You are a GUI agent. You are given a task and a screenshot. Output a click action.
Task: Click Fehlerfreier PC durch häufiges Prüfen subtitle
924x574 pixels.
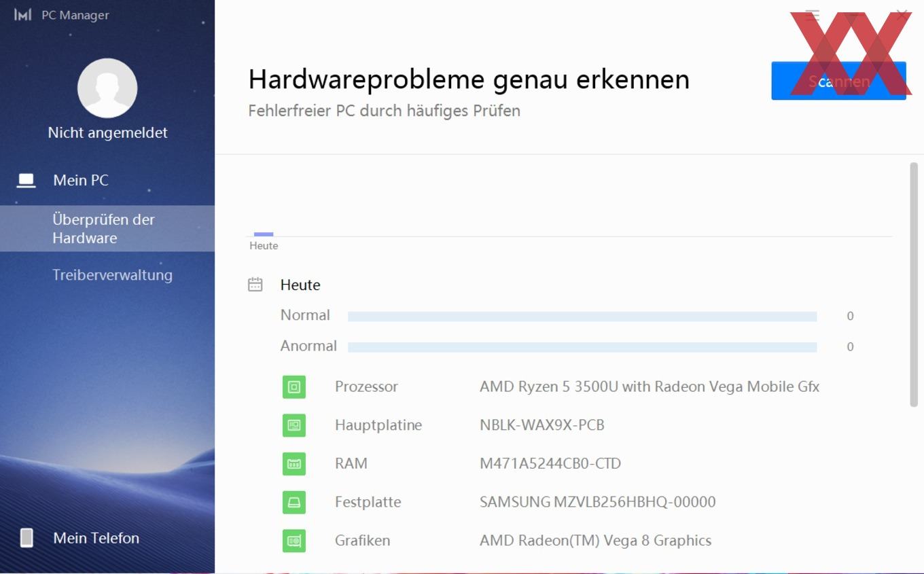385,110
